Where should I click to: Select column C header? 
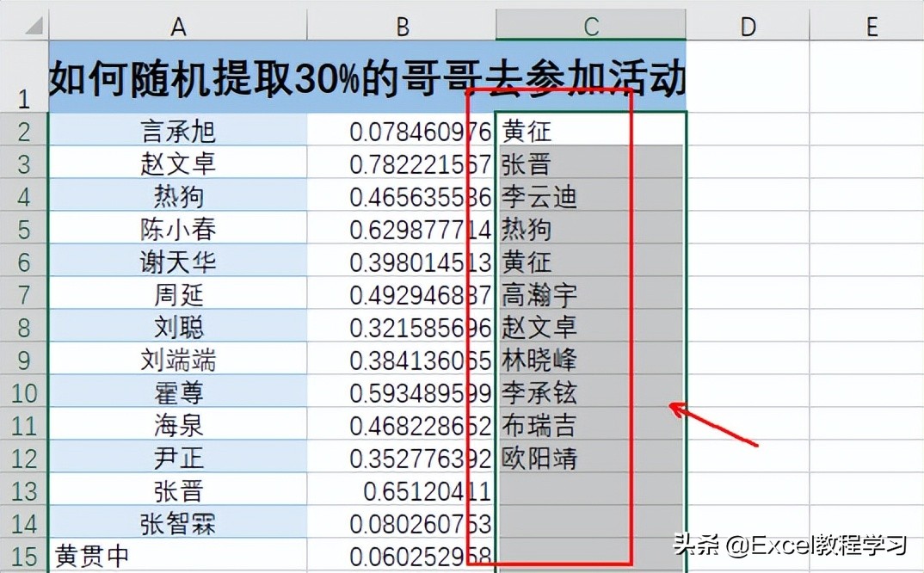pos(591,27)
